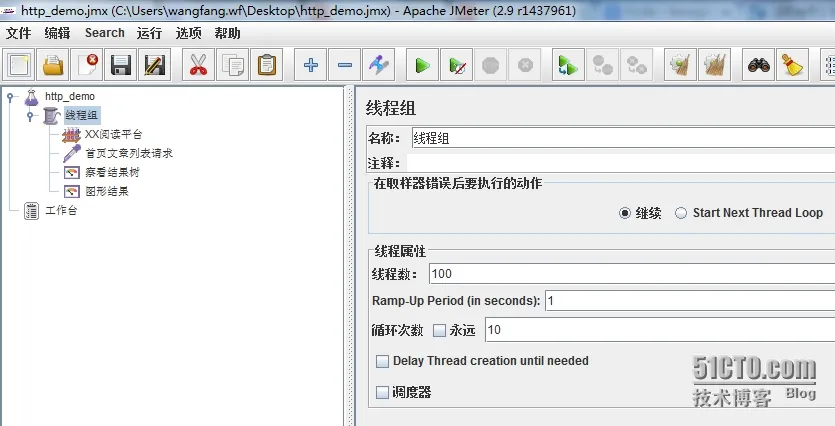Viewport: 835px width, 426px height.
Task: Collapse the http_demo tree node handle
Action: click(x=10, y=97)
